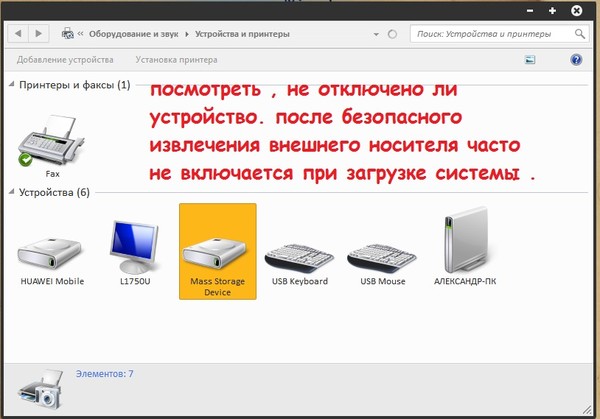Select the Mass Storage Device icon
The width and height of the screenshot is (600, 419).
click(x=214, y=253)
